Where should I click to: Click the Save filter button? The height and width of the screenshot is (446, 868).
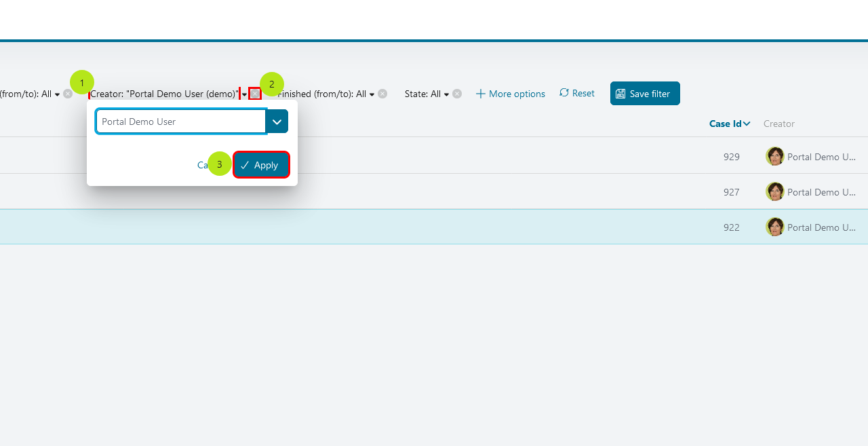click(x=645, y=94)
